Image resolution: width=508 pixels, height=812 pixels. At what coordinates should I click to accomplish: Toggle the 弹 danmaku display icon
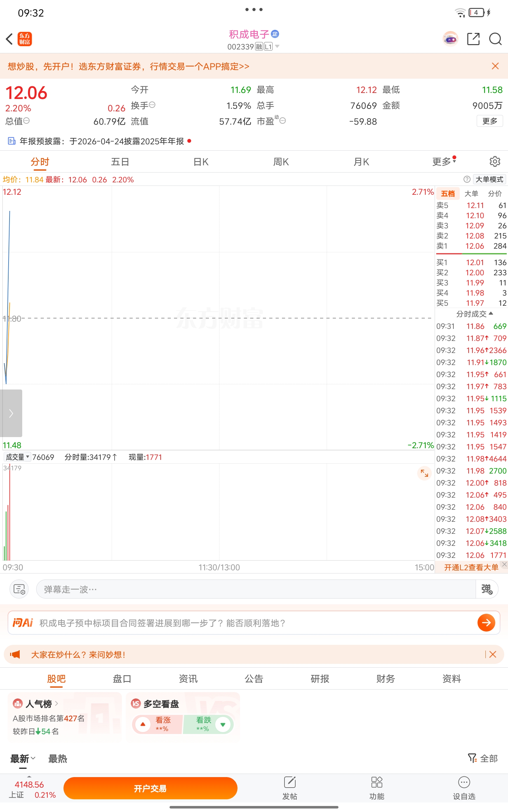click(x=487, y=589)
